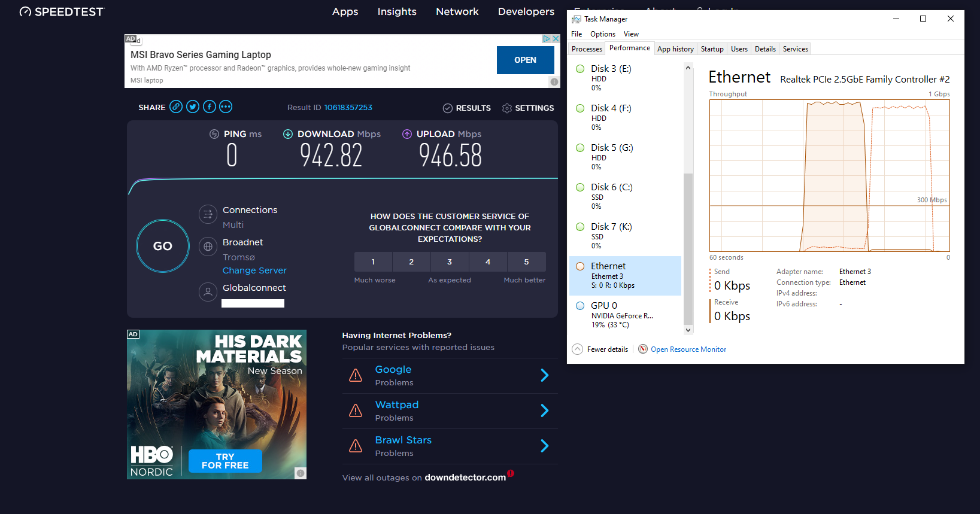Open the File menu in Task Manager

[x=577, y=34]
